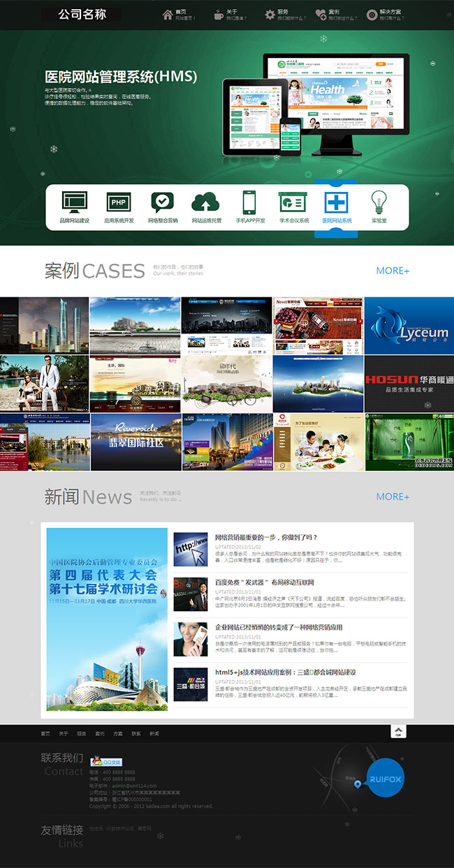454x868 pixels.
Task: Open the 服务 gear nav icon
Action: pyautogui.click(x=270, y=15)
